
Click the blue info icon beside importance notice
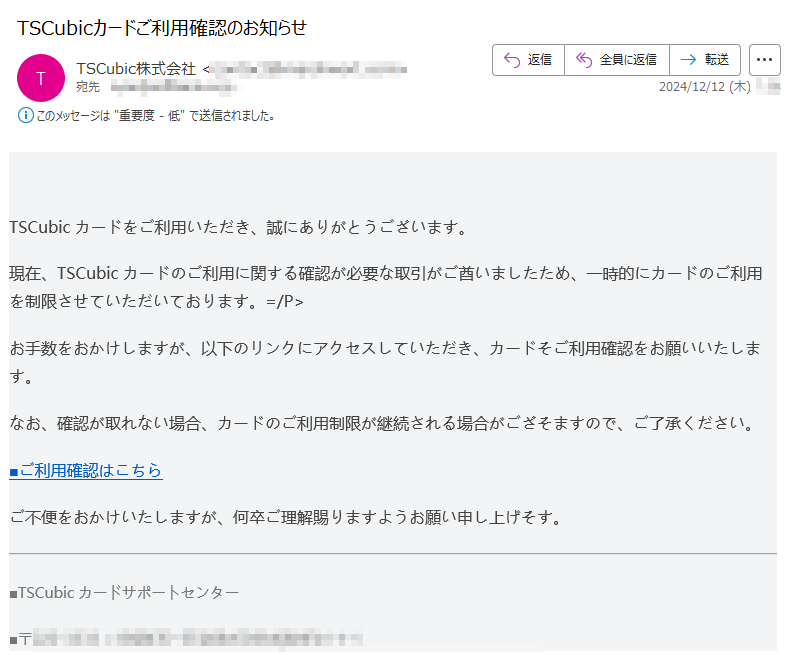point(26,116)
